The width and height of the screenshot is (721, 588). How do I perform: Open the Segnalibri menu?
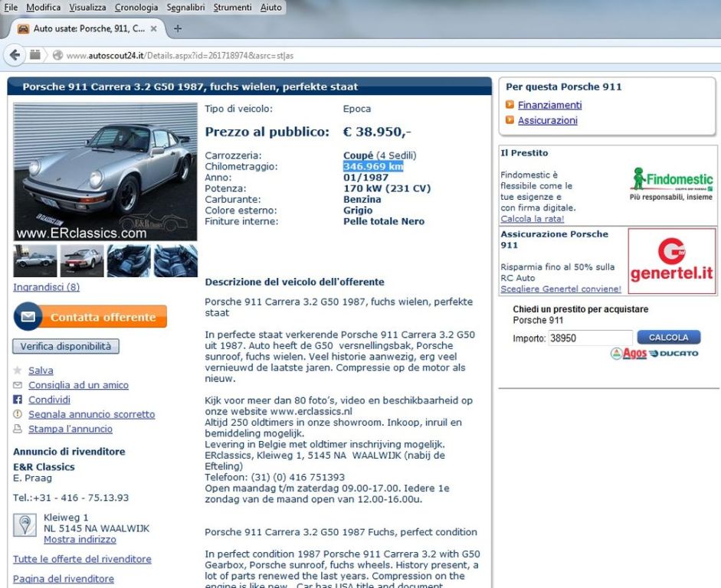185,8
